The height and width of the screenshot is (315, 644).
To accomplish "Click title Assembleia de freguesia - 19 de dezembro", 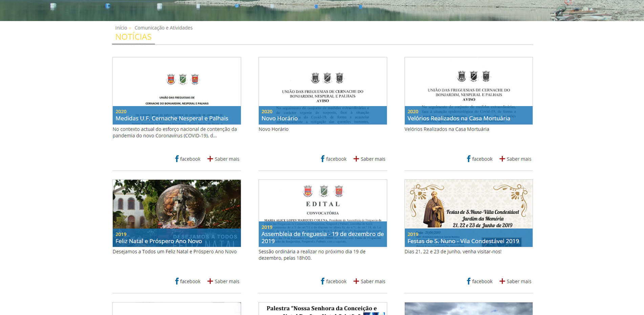I will [x=323, y=238].
